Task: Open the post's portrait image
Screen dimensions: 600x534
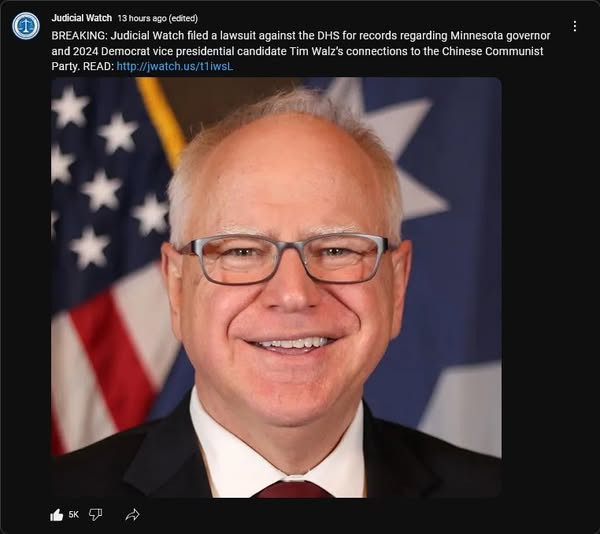Action: (276, 287)
